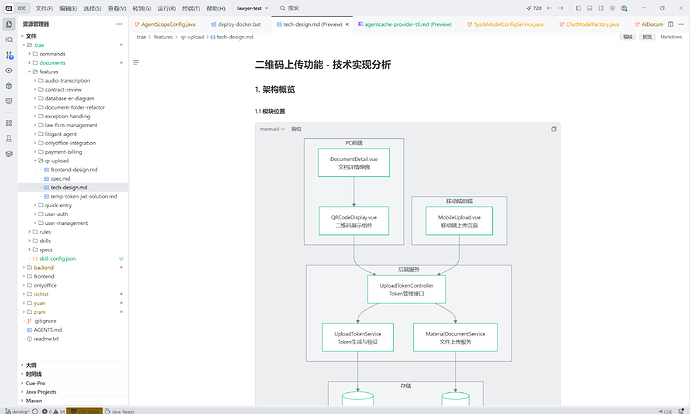Viewport: 690px width, 414px height.
Task: Open the Extensions view icon in sidebar
Action: [x=9, y=123]
